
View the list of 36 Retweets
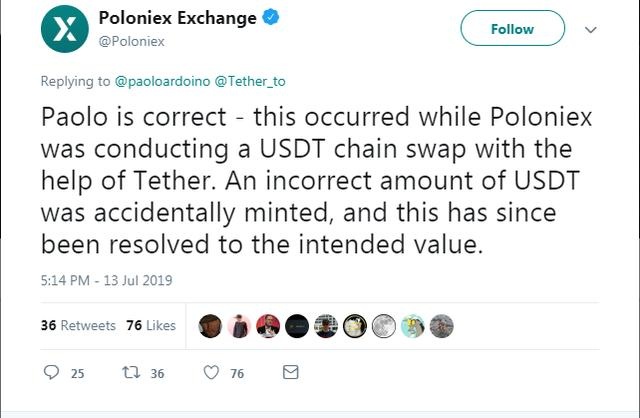click(x=65, y=325)
